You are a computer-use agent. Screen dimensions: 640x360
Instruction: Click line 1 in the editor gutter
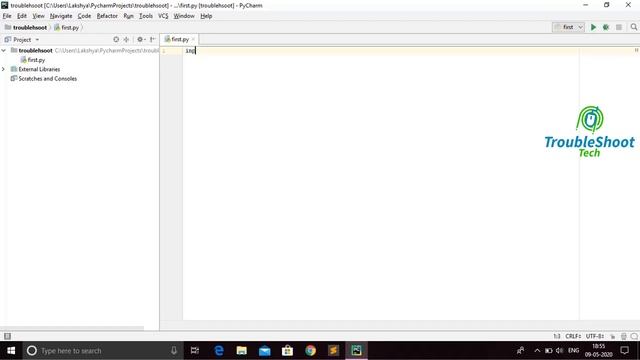(164, 51)
